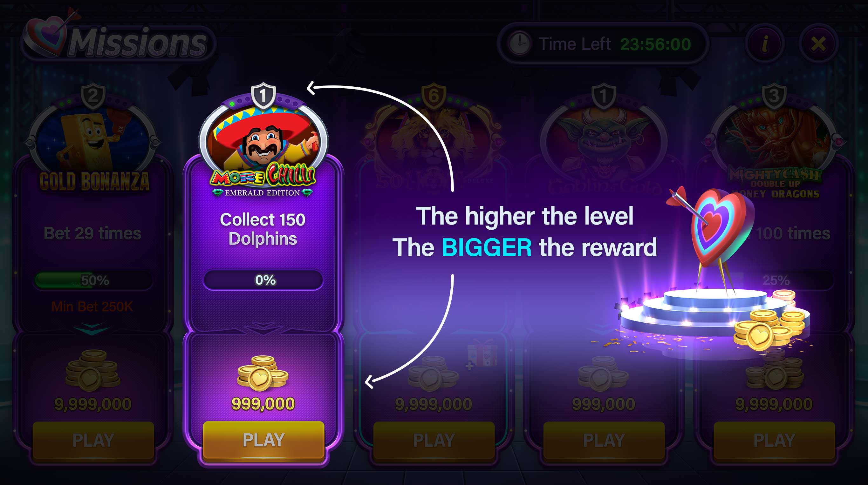
Task: Click the Collect 150 Dolphins mission text
Action: [263, 229]
